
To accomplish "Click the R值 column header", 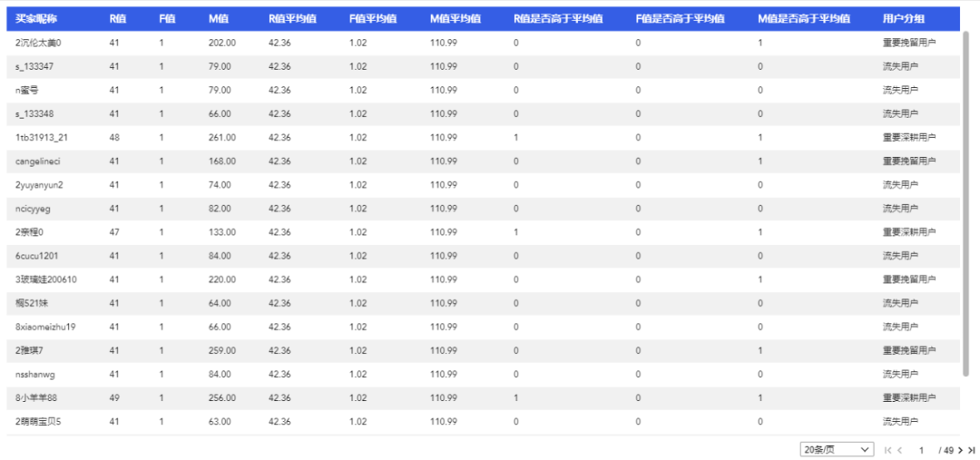I will click(118, 19).
